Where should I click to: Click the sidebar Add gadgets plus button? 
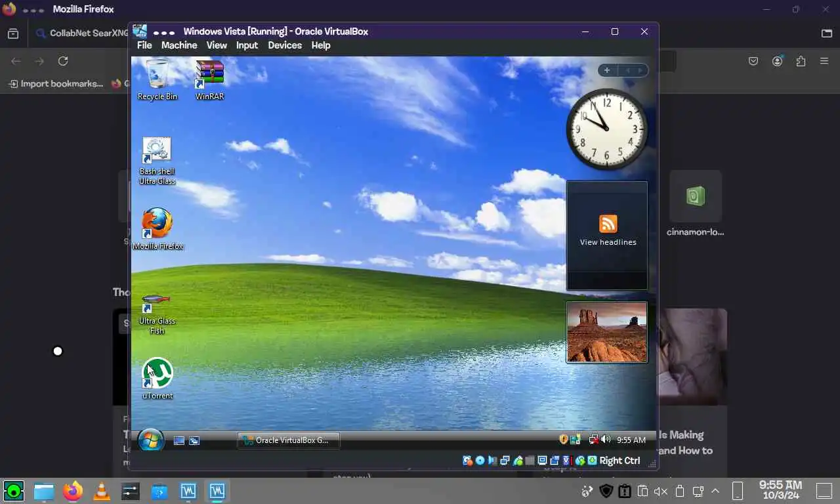607,70
